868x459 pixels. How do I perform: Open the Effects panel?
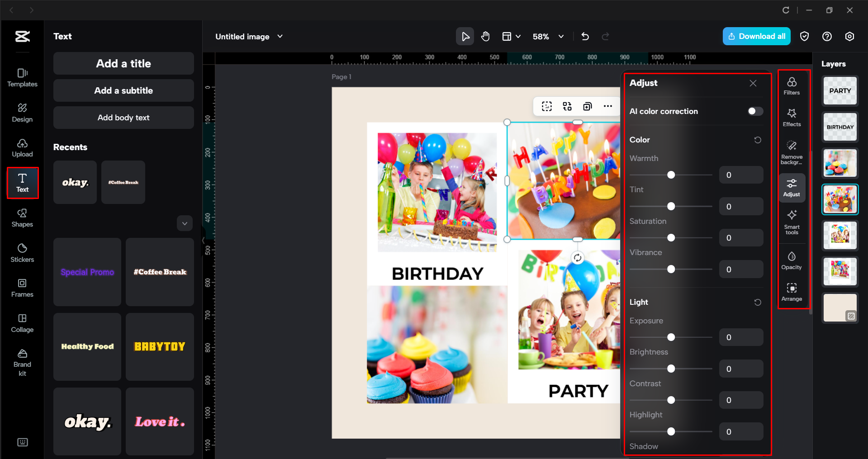[x=792, y=118]
